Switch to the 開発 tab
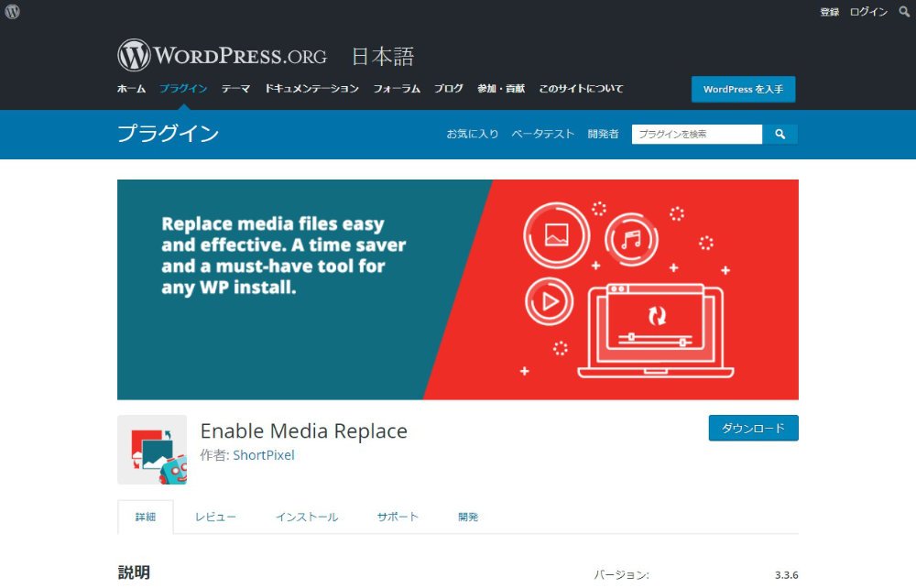Image resolution: width=916 pixels, height=588 pixels. (x=468, y=517)
